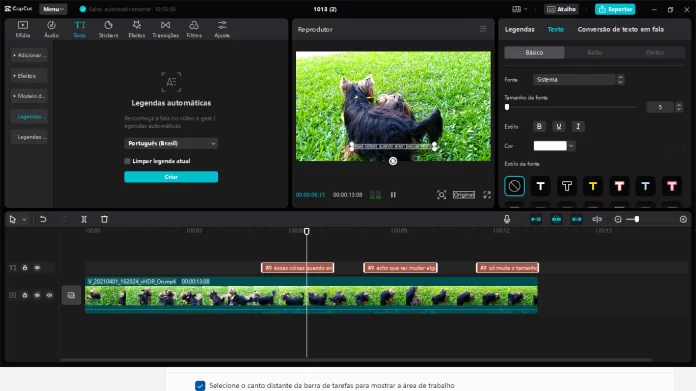This screenshot has width=696, height=391.
Task: Enable Limpar legenda atual checkbox
Action: point(127,161)
